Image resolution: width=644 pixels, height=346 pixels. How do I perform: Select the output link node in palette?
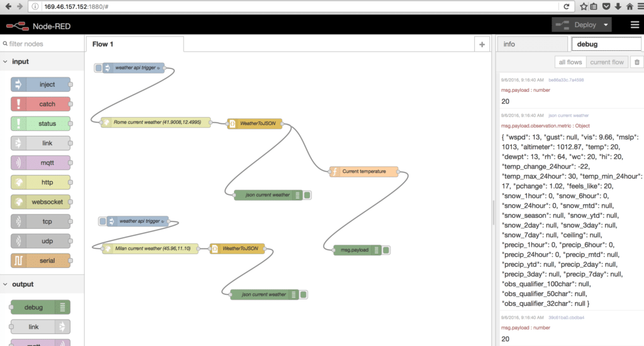coord(41,326)
